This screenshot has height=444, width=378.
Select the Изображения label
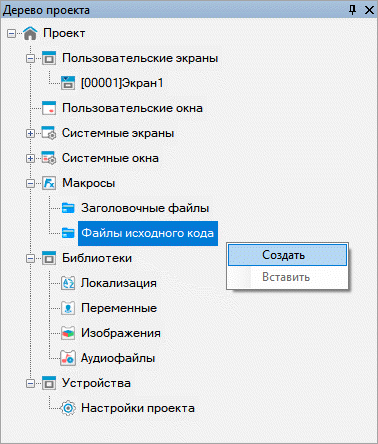coord(121,333)
